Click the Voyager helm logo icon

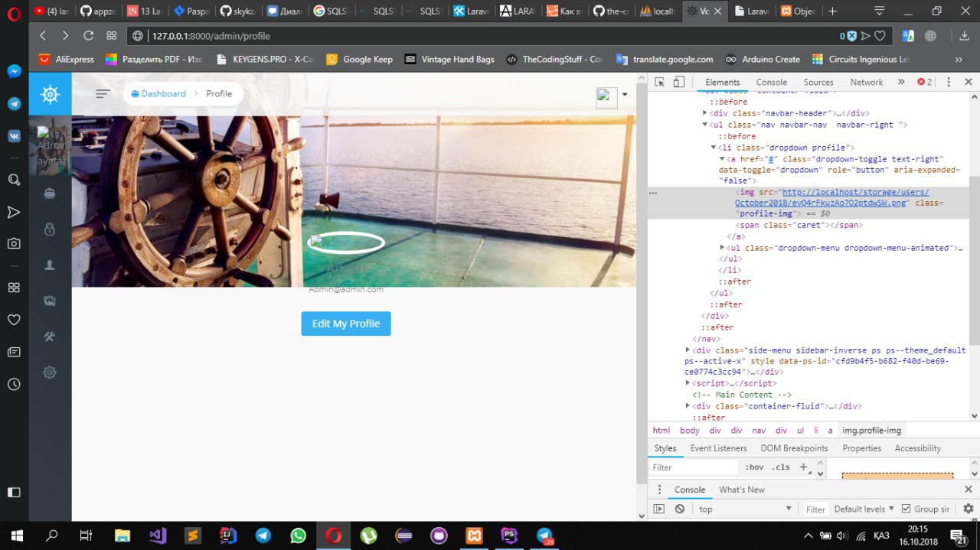[51, 94]
